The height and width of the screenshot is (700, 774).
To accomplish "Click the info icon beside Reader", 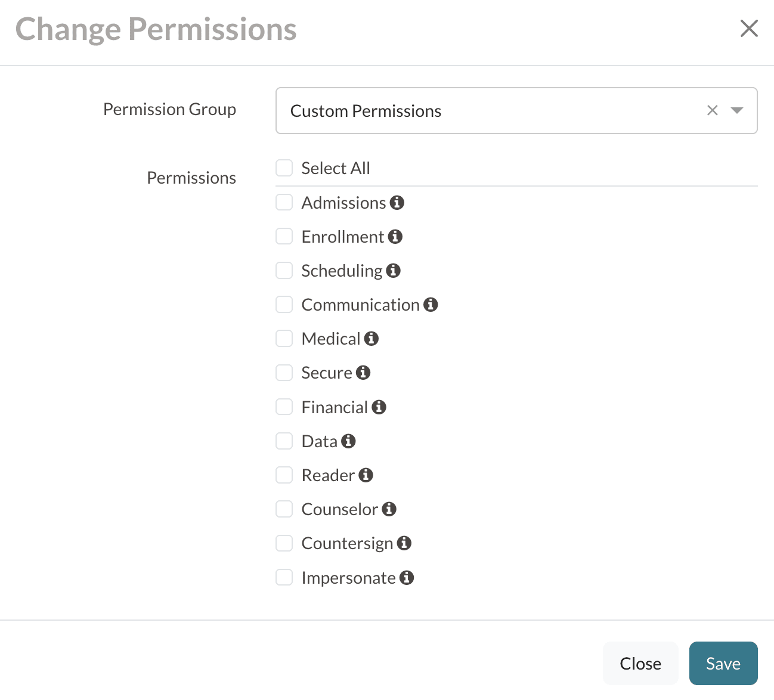I will pyautogui.click(x=366, y=475).
